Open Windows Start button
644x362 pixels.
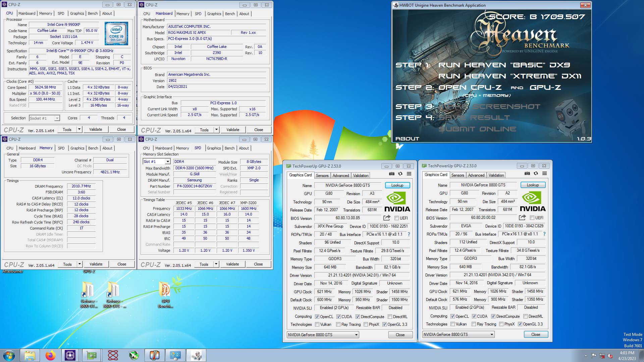[x=9, y=355]
